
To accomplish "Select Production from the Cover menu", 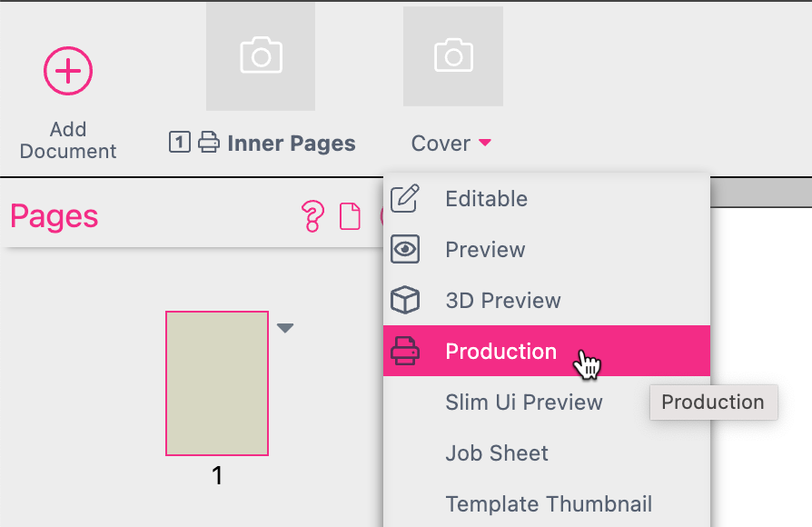I will 500,351.
